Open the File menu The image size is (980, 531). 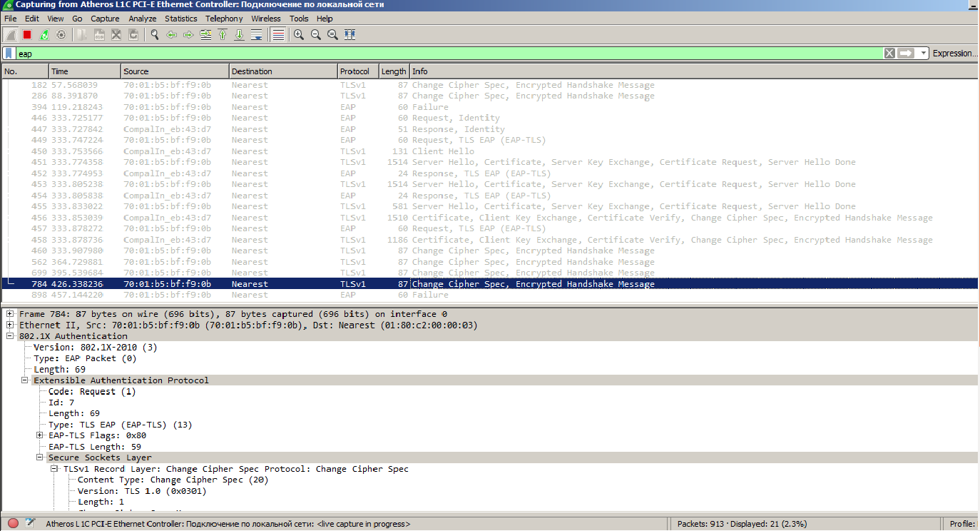[x=11, y=19]
